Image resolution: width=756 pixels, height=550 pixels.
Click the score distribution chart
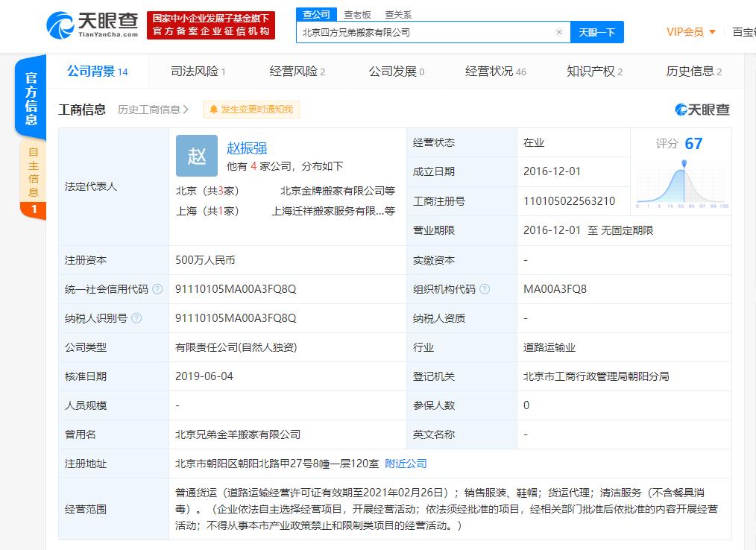pos(682,184)
